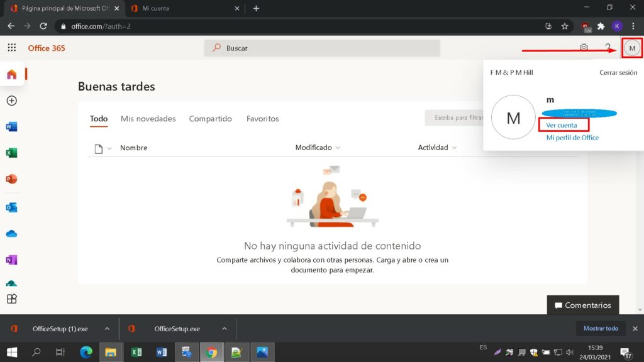Expand the Modificado sort dropdown
This screenshot has width=644, height=362.
tap(338, 148)
